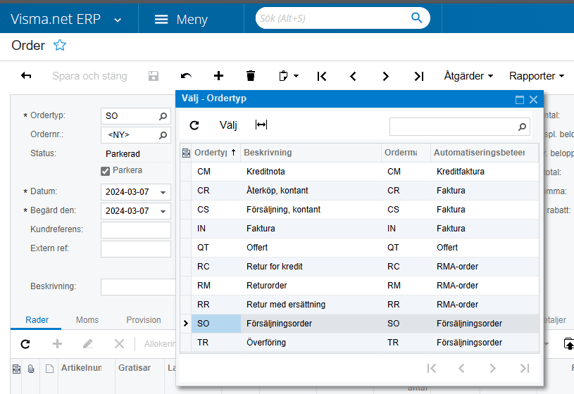Go to previous order record

point(353,76)
